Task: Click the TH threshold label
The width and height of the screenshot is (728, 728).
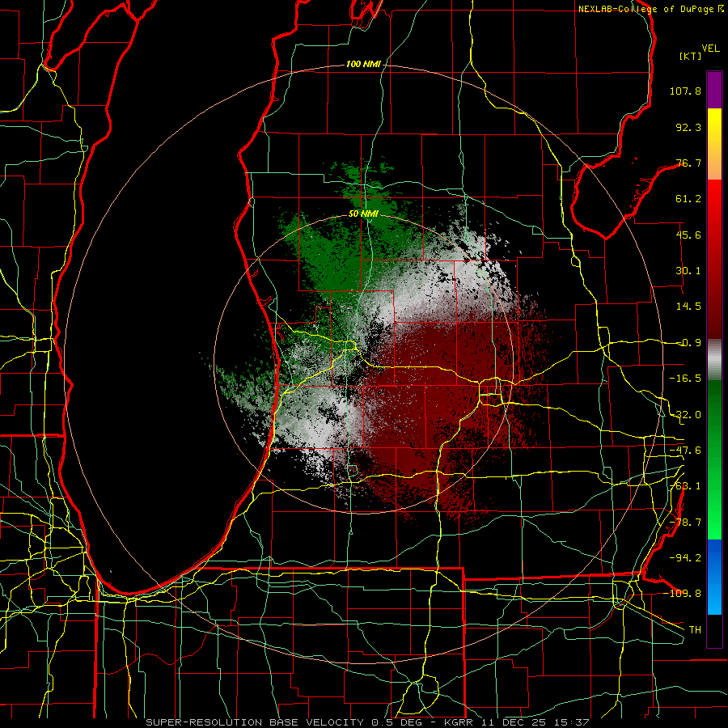Action: [695, 630]
